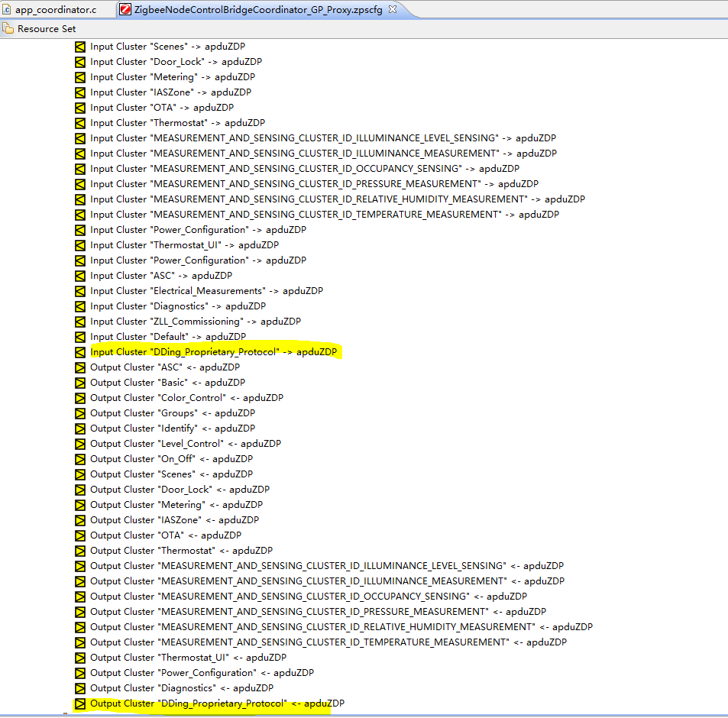Click icon of Input Cluster "OTA"
Image resolution: width=728 pixels, height=718 pixels.
[80, 108]
